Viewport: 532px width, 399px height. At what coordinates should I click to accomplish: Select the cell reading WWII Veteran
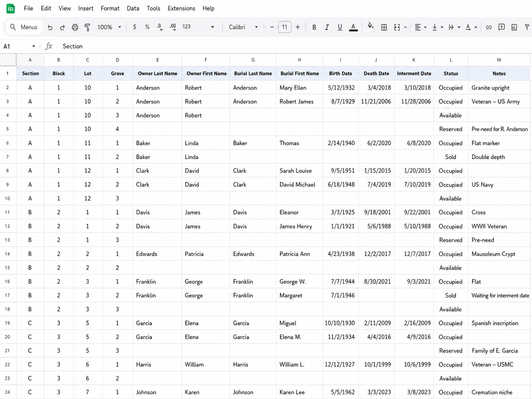[499, 226]
